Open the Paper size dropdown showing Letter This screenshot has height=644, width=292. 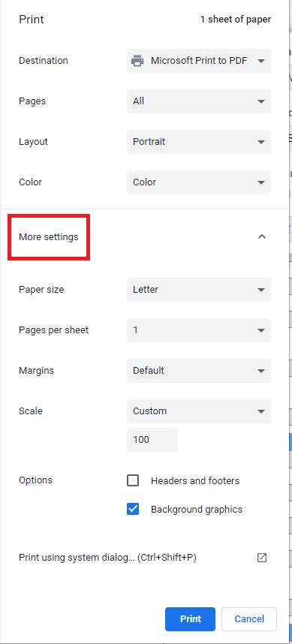tap(199, 290)
